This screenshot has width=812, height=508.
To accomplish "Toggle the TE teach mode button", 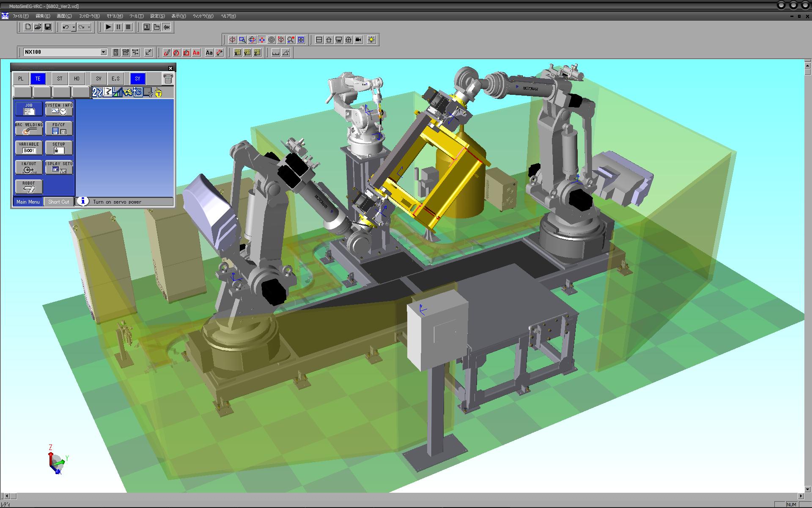I will [38, 79].
